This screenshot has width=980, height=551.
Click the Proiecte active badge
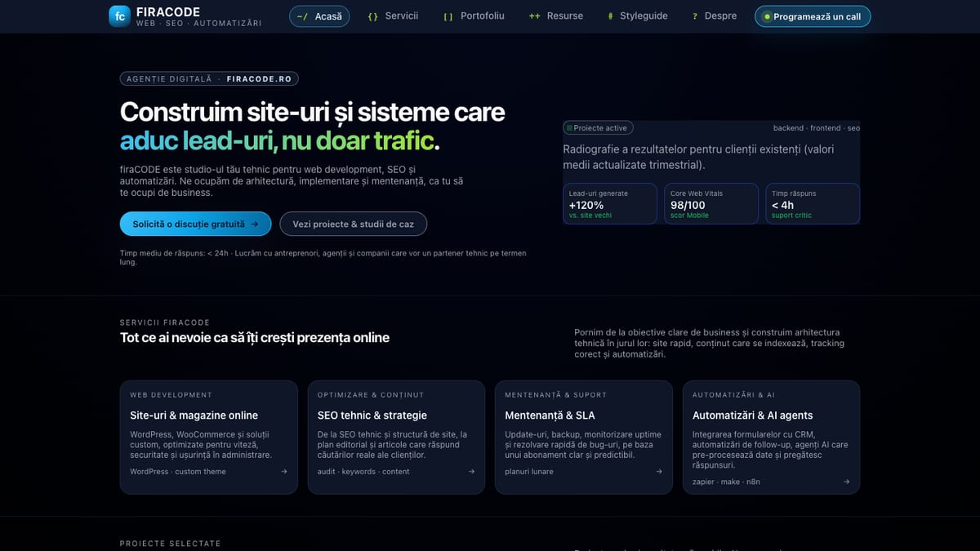coord(598,128)
